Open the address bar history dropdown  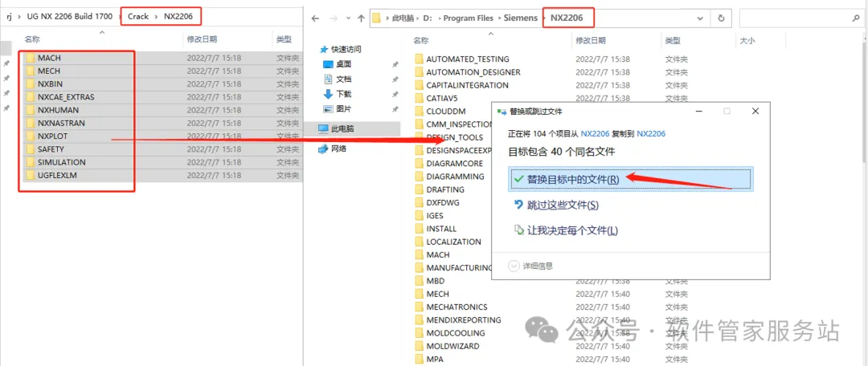pos(700,18)
